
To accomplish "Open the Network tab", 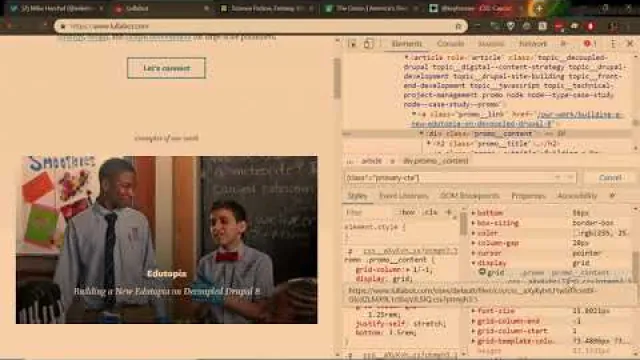I will tap(532, 44).
